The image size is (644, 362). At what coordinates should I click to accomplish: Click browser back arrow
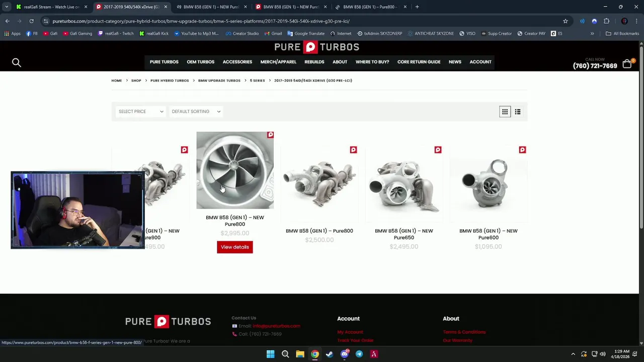pyautogui.click(x=7, y=21)
